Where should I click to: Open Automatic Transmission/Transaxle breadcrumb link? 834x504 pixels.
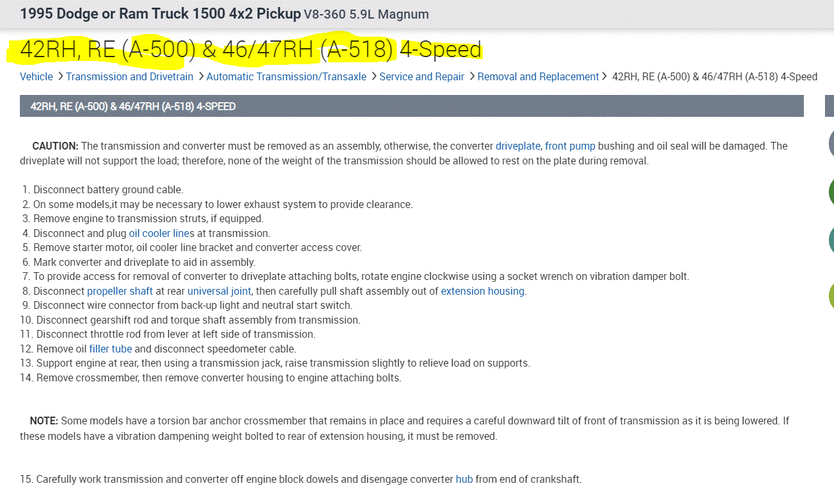click(286, 76)
